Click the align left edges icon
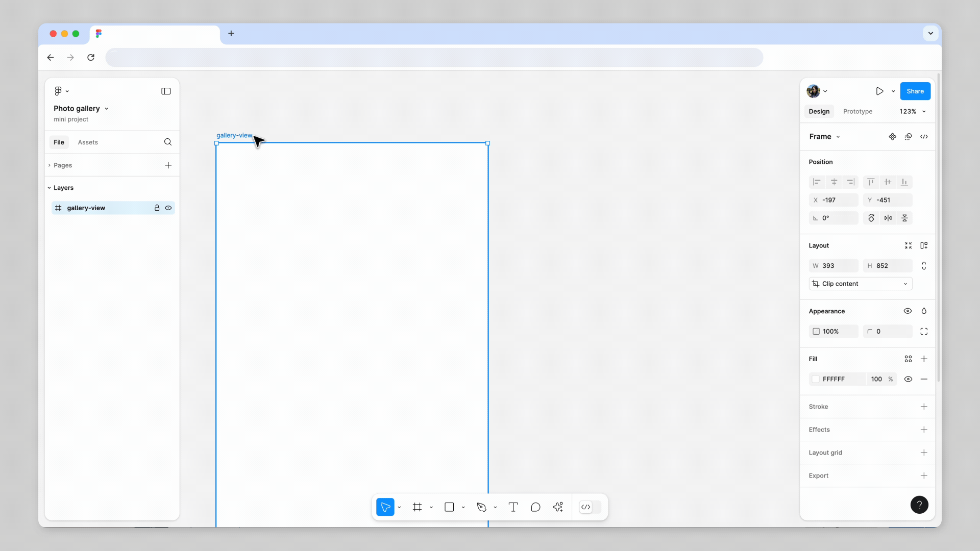Screen dimensions: 980x551 pos(817,182)
